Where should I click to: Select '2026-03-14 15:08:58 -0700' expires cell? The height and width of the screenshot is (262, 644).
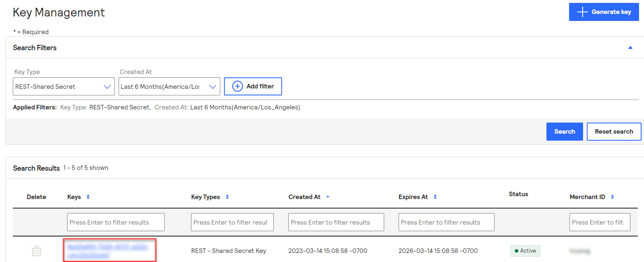click(x=438, y=251)
